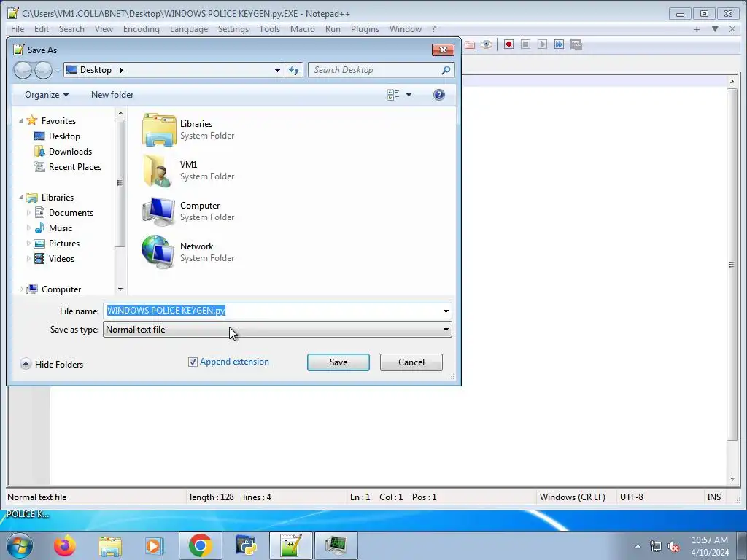The image size is (747, 560).
Task: Open the Organize dropdown menu
Action: pos(47,95)
